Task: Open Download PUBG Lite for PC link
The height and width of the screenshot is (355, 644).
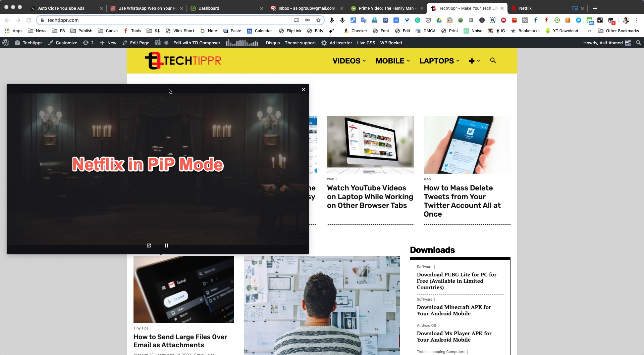Action: [x=457, y=281]
